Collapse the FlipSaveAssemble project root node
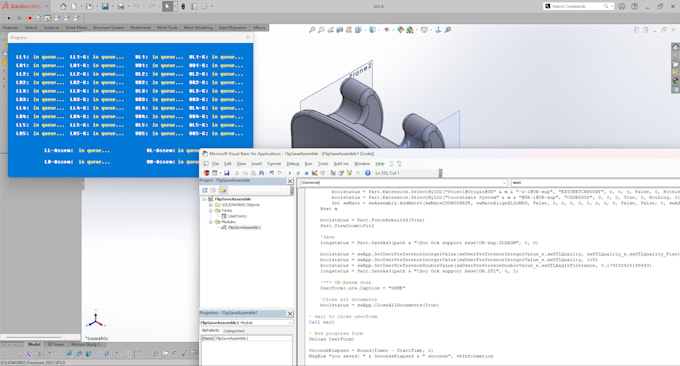The height and width of the screenshot is (366, 680). click(204, 199)
